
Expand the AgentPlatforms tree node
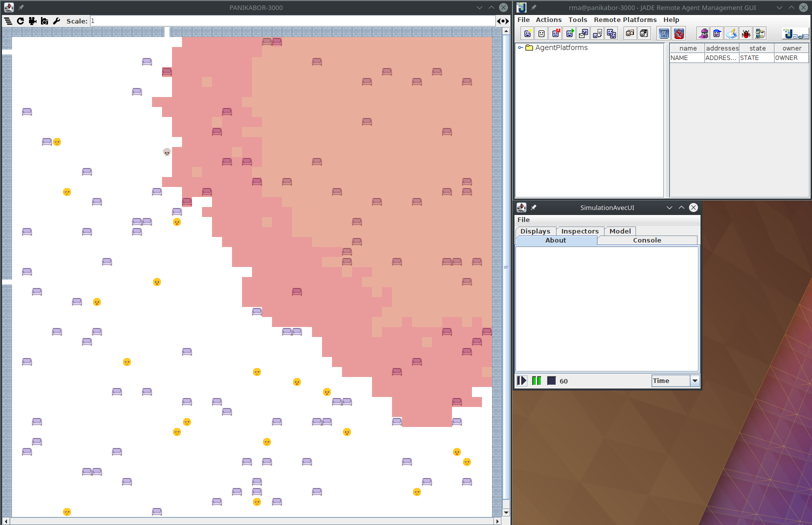point(520,48)
